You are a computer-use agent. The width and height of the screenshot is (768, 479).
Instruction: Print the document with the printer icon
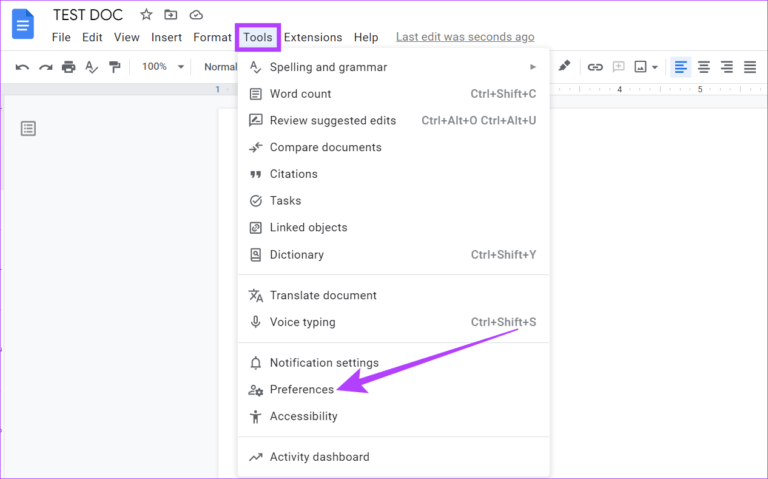(x=68, y=67)
